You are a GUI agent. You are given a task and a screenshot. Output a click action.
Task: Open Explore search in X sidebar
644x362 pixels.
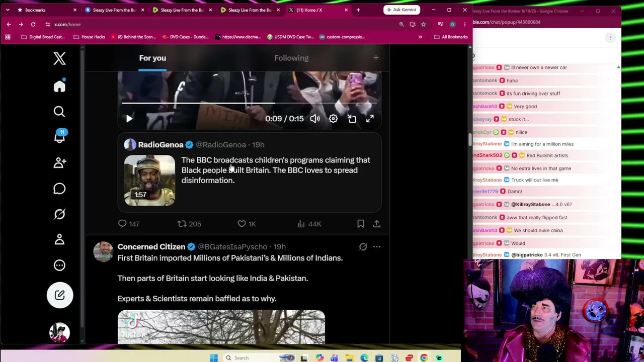tap(59, 112)
